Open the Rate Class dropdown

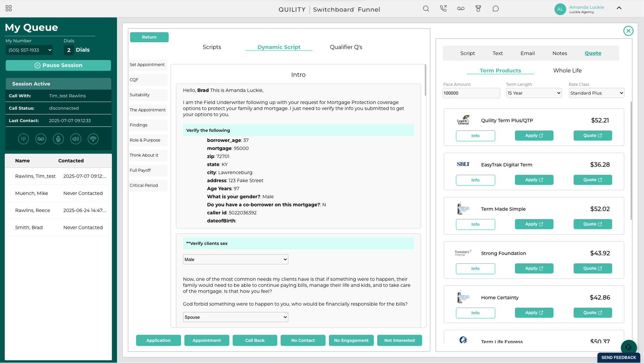coord(596,93)
